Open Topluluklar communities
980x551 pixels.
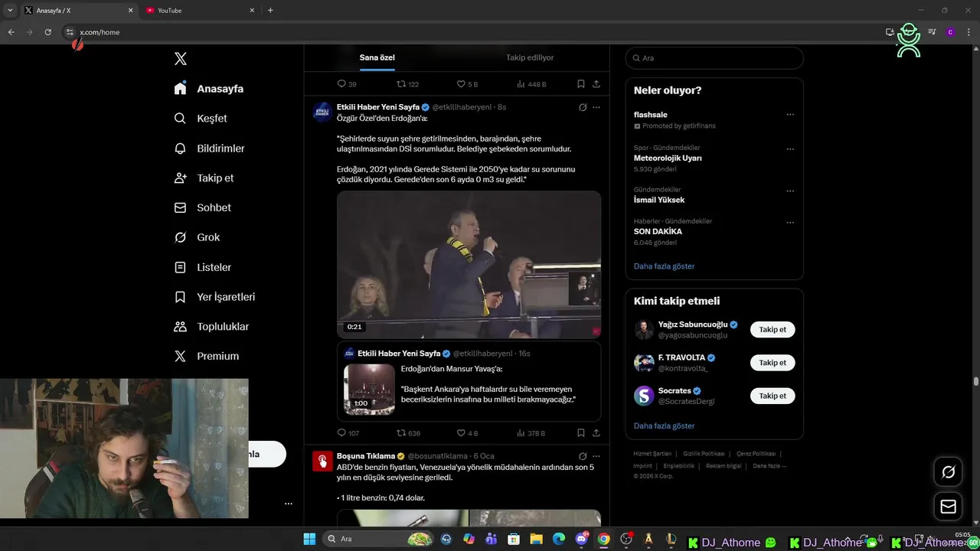[x=211, y=327]
